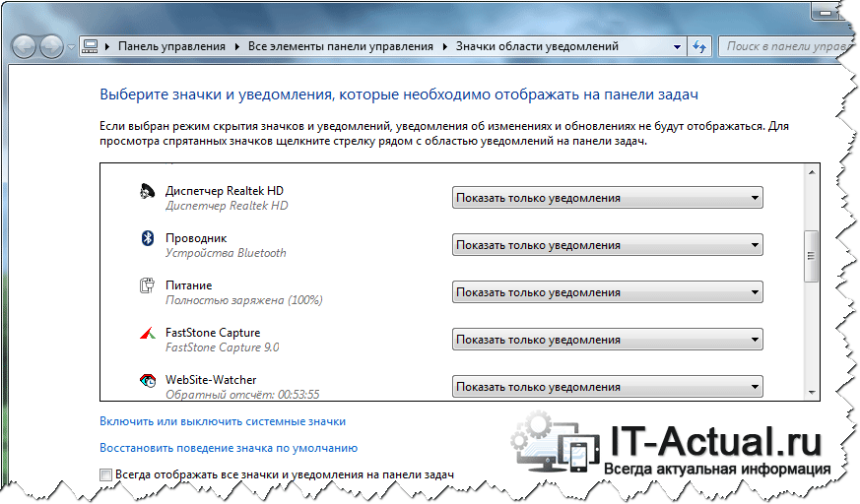
Task: Select the Питание row title
Action: 189,285
